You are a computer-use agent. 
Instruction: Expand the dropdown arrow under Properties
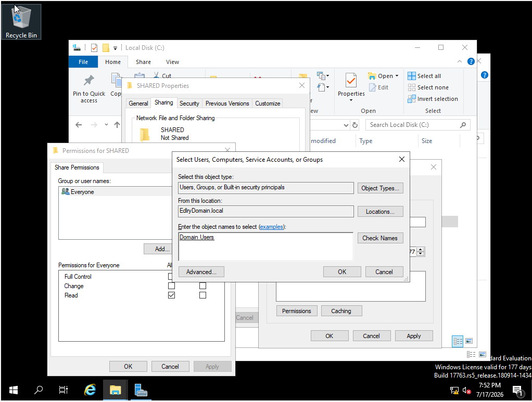pyautogui.click(x=351, y=100)
